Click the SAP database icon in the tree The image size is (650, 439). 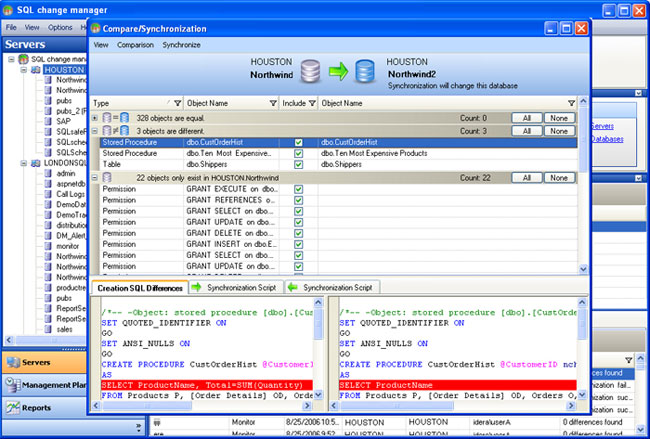(x=49, y=121)
